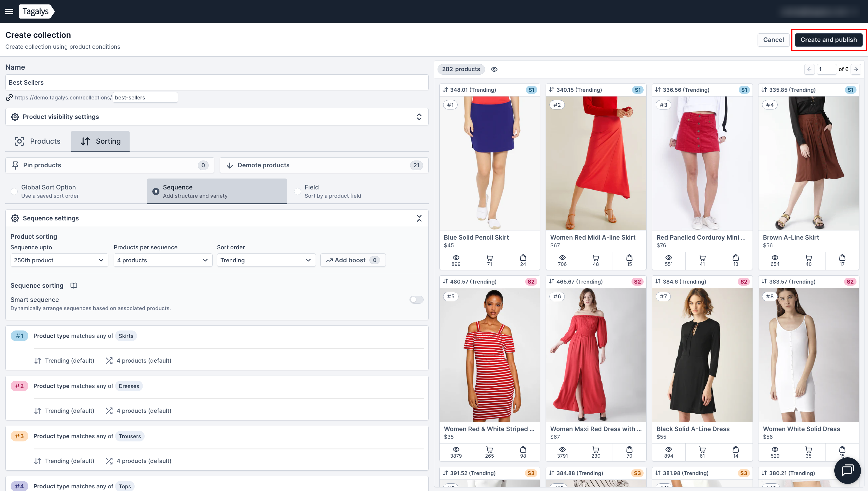The width and height of the screenshot is (868, 491).
Task: Click the link icon beside collection URL
Action: click(x=9, y=97)
